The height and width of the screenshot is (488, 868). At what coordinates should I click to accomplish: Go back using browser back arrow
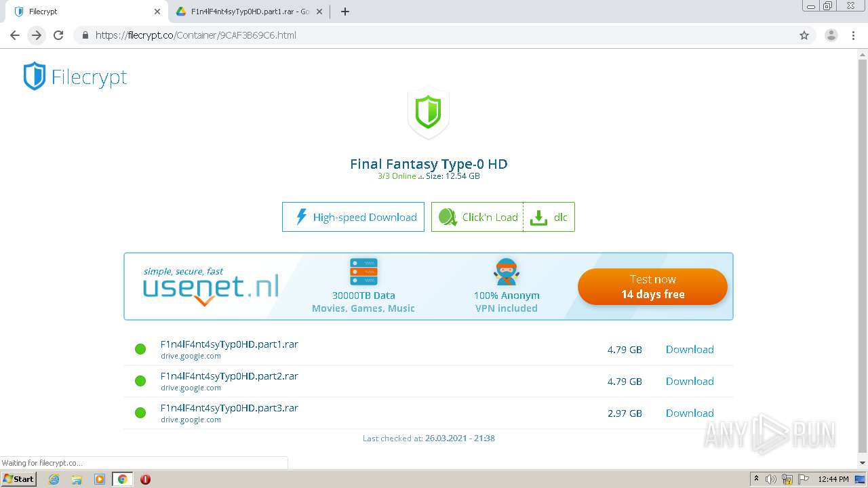(15, 35)
